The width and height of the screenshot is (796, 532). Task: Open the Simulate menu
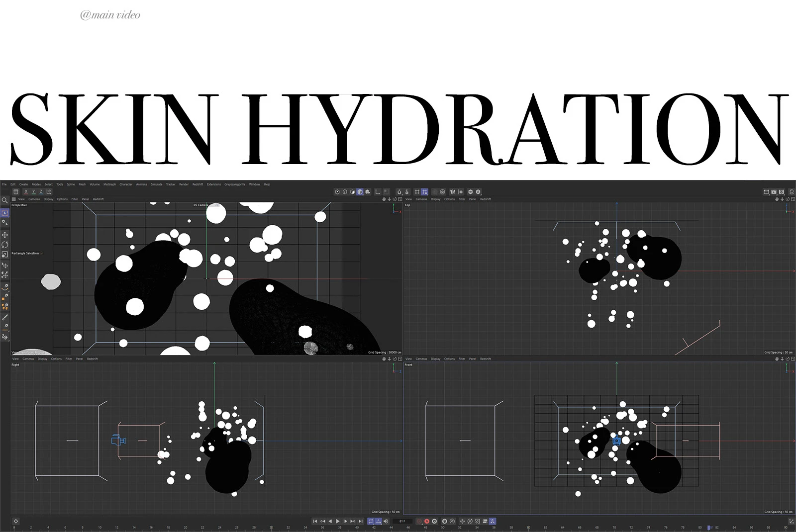pos(157,184)
